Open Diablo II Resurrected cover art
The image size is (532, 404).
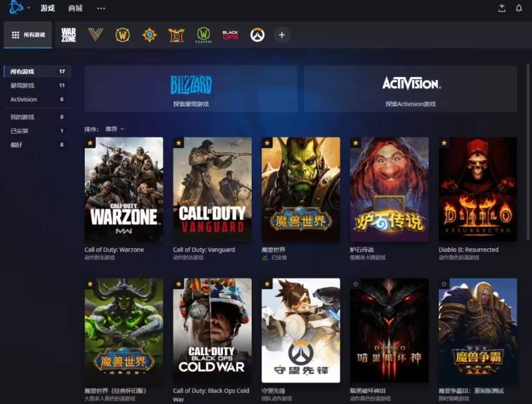tap(478, 189)
